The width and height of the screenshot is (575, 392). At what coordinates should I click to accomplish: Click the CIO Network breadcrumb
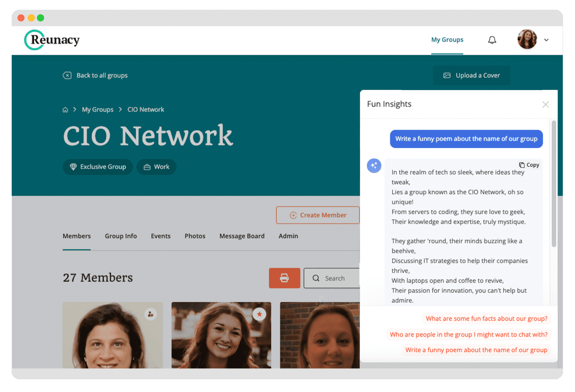click(146, 109)
